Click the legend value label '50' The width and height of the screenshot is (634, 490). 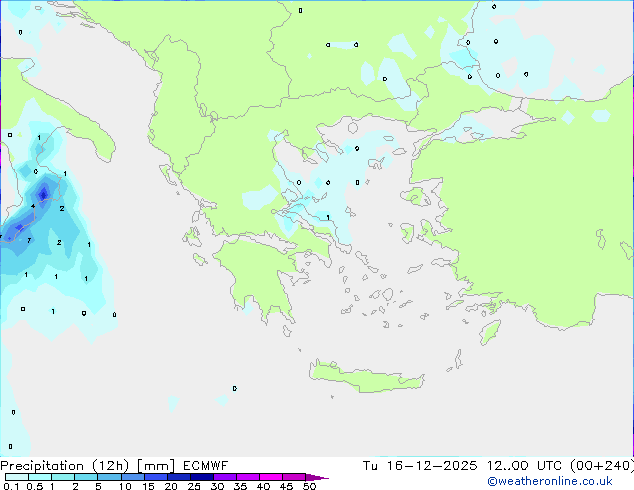click(309, 486)
